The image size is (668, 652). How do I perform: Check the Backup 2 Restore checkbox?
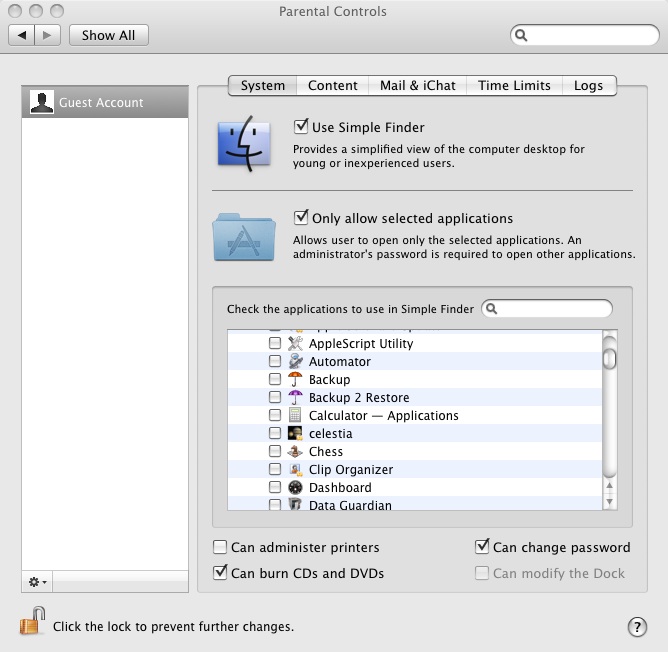tap(275, 397)
